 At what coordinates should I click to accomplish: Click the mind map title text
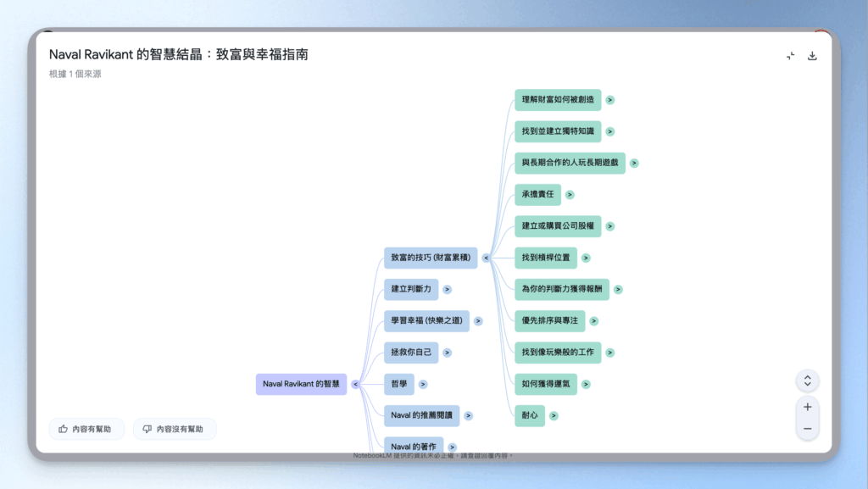click(x=178, y=54)
